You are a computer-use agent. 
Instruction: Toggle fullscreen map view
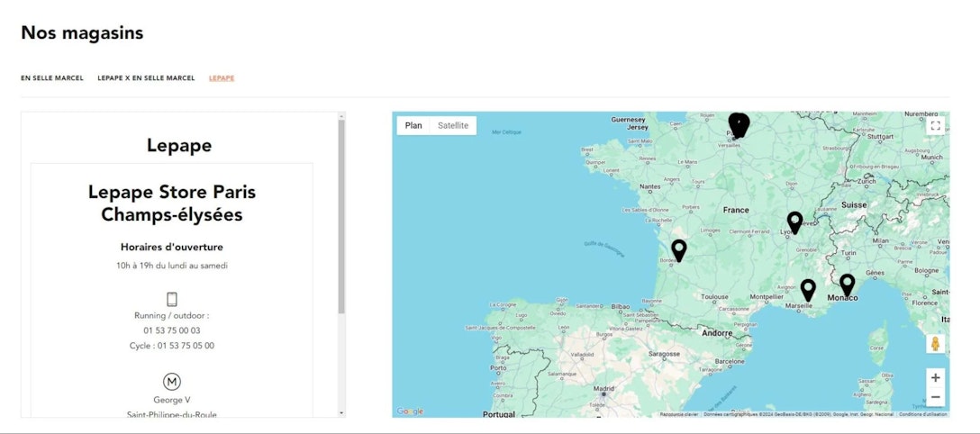coord(935,126)
